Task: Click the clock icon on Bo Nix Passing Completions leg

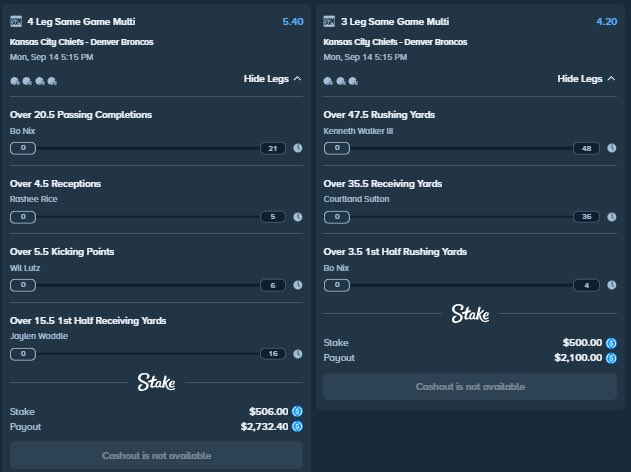Action: [x=298, y=148]
